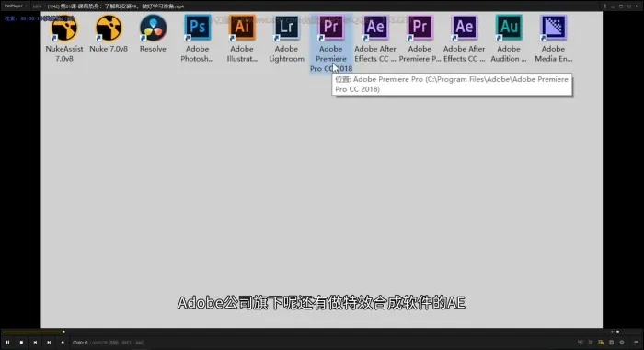Click the Premiere Pro location tooltip
644x350 pixels.
point(452,85)
